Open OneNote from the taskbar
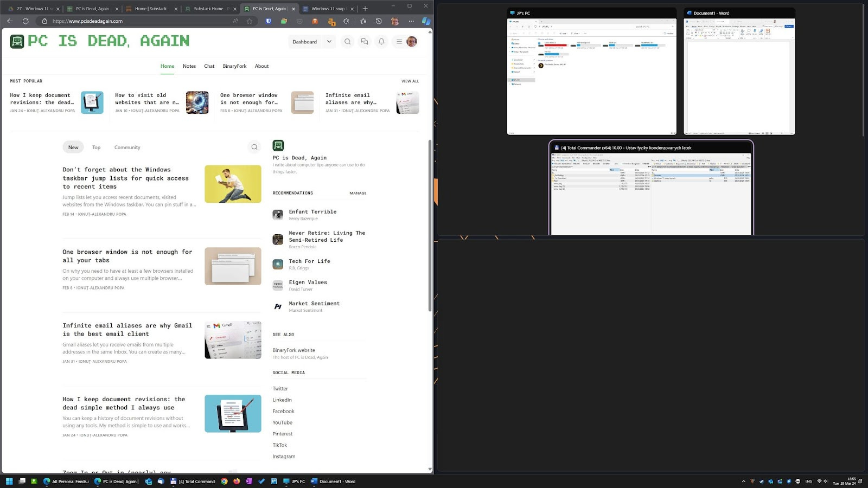Screen dimensions: 868x488 (249, 481)
